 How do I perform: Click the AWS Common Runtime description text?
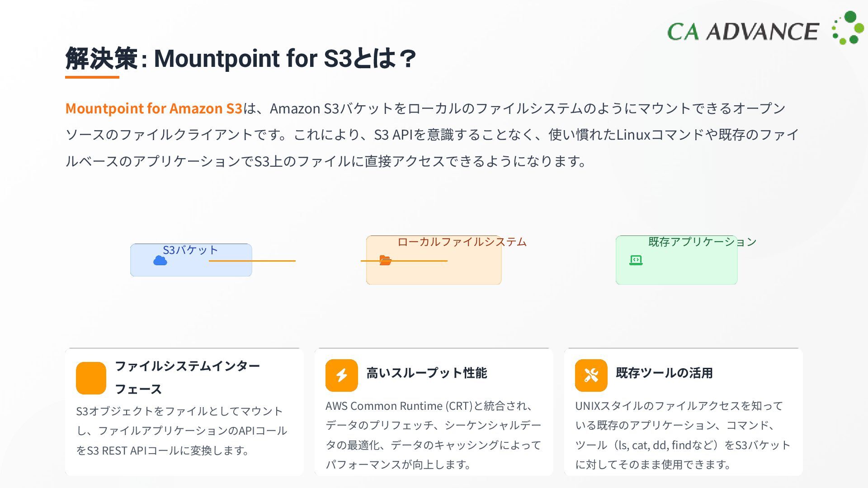click(x=433, y=435)
